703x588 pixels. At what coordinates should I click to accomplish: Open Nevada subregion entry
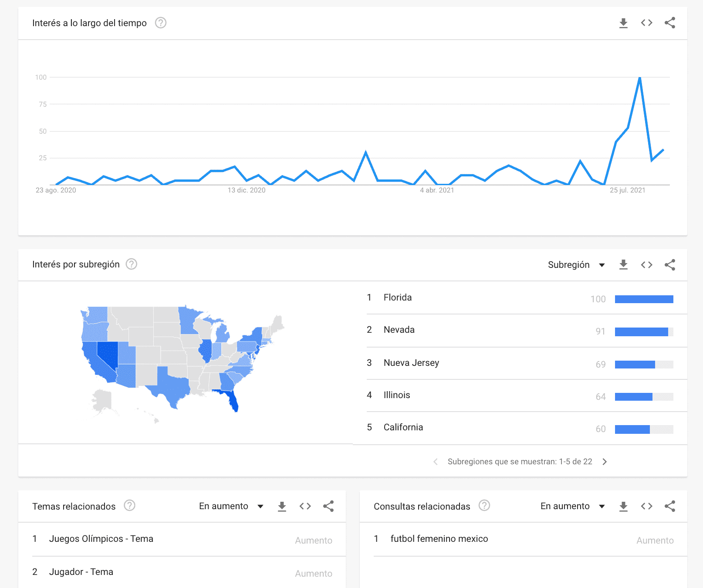pos(399,330)
